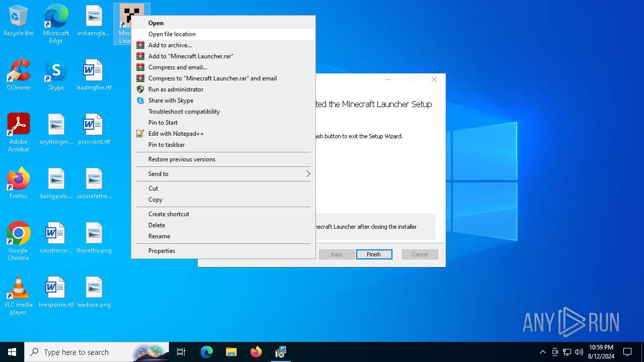
Task: Open the volume control tray icon
Action: pyautogui.click(x=579, y=352)
